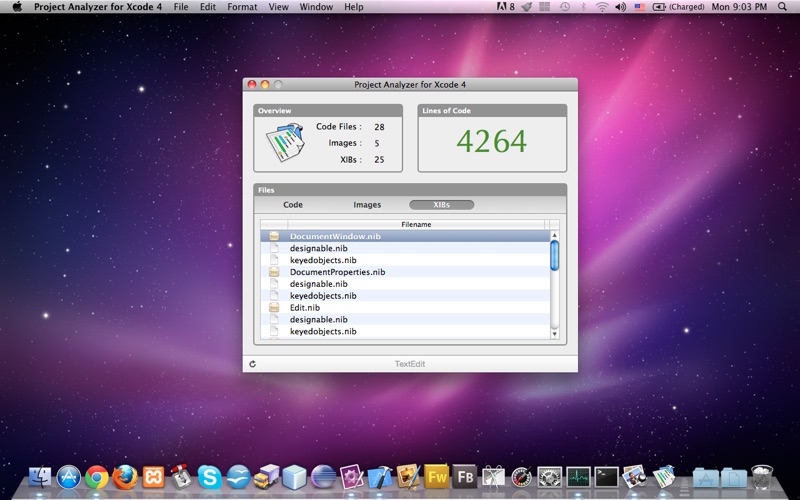Image resolution: width=800 pixels, height=500 pixels.
Task: Open Activity Monitor from the dock
Action: pyautogui.click(x=578, y=478)
